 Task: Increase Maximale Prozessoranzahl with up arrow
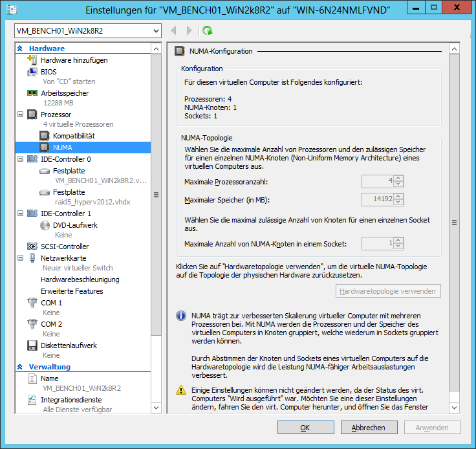(399, 178)
